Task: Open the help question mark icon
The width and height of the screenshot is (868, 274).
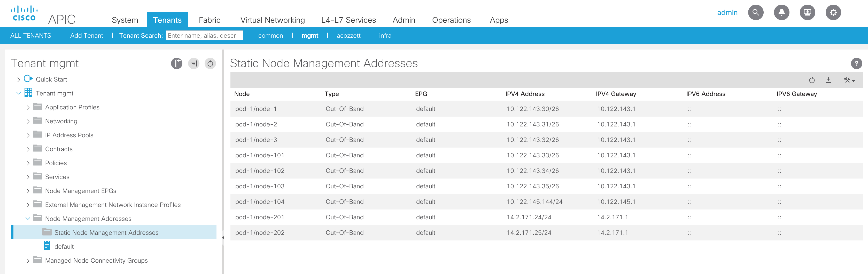Action: click(856, 63)
